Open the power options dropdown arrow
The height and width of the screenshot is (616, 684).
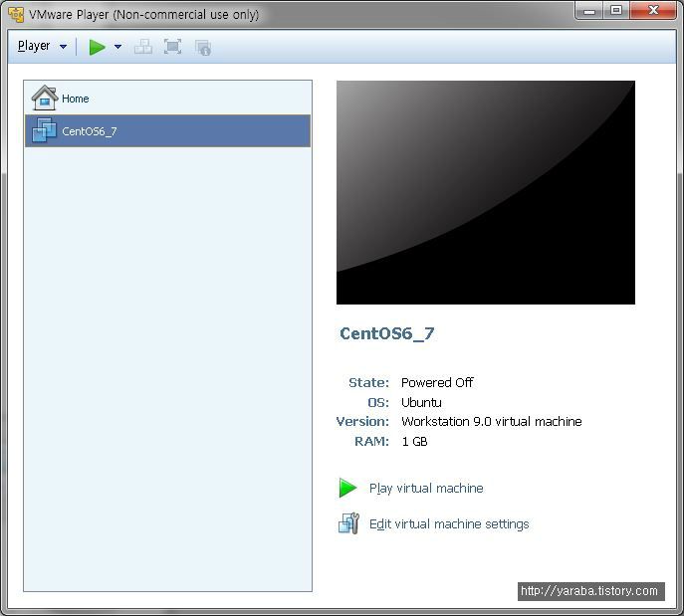pyautogui.click(x=117, y=46)
